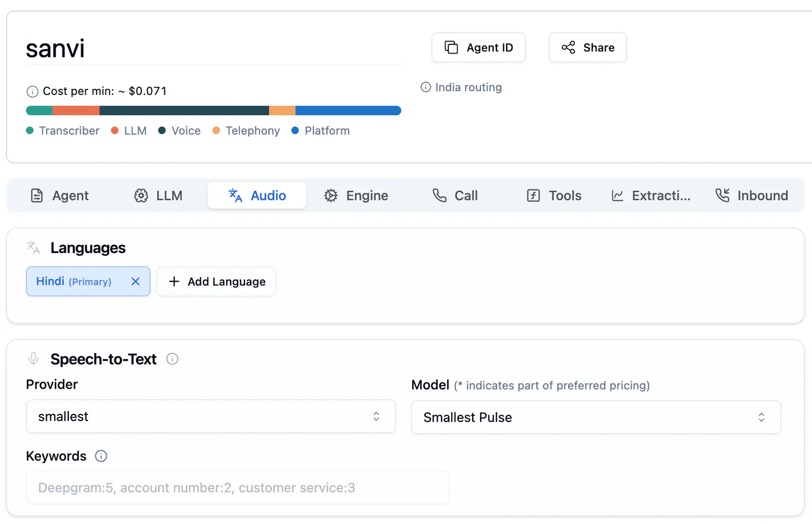This screenshot has height=524, width=812.
Task: Switch to the Agent tab
Action: pyautogui.click(x=60, y=195)
